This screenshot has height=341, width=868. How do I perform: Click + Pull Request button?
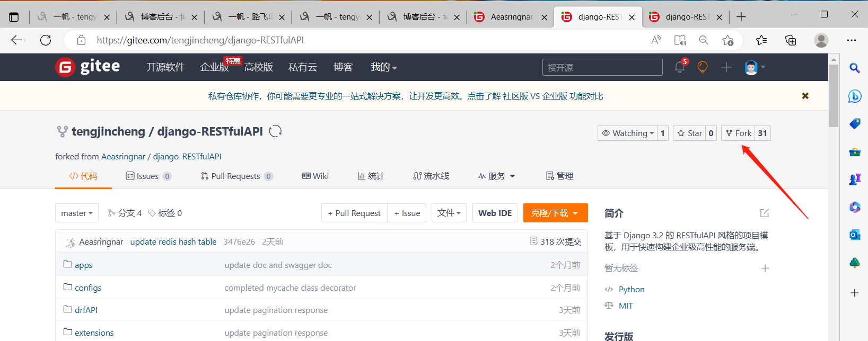click(x=354, y=213)
